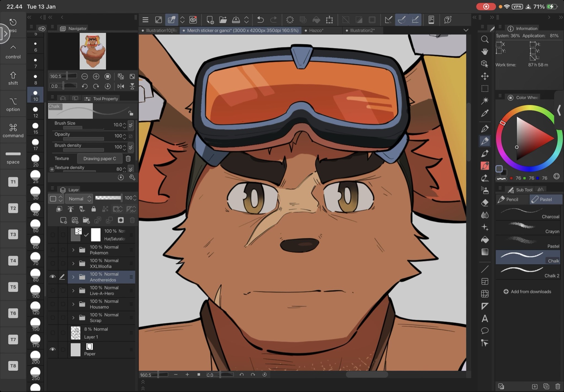Toggle visibility of the Paper layer
Image resolution: width=564 pixels, height=392 pixels.
point(52,349)
